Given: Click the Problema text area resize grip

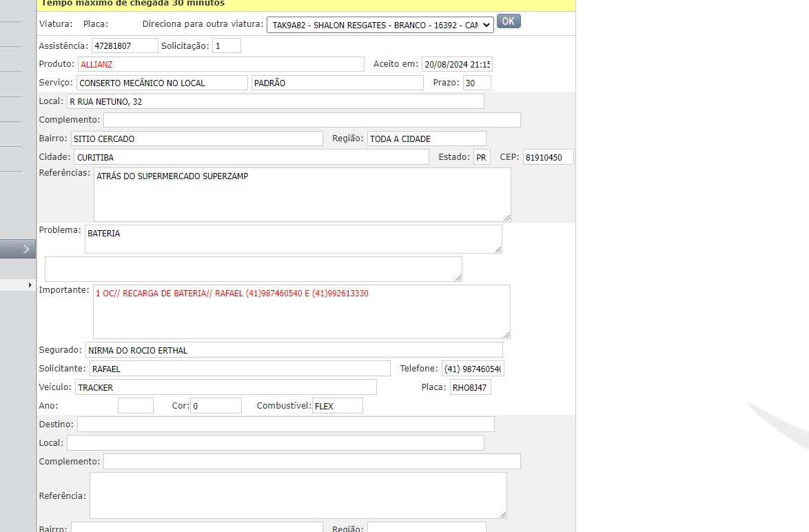Looking at the screenshot, I should [x=498, y=249].
